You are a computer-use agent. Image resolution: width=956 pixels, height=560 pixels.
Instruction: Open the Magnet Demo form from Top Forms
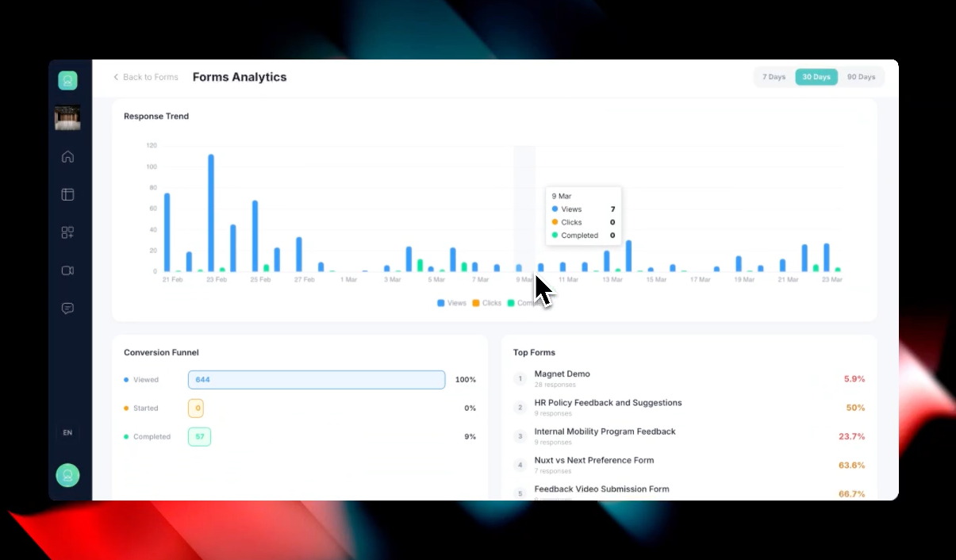(x=562, y=374)
